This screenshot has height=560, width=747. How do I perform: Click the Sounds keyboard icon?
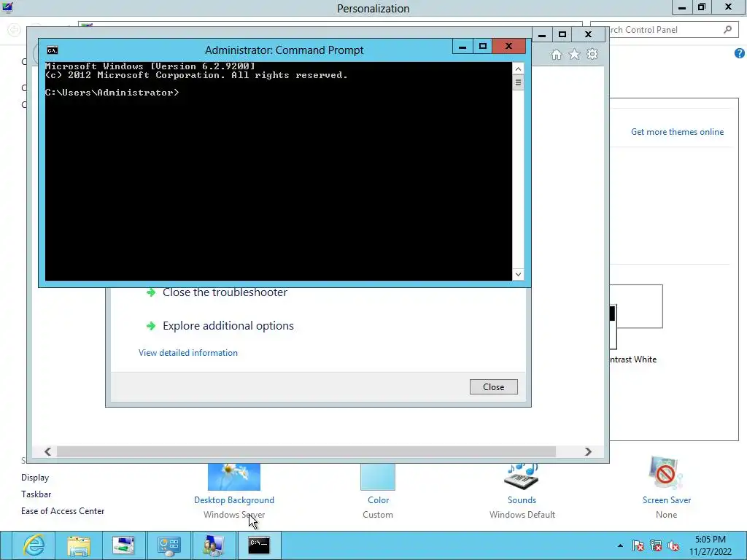522,476
